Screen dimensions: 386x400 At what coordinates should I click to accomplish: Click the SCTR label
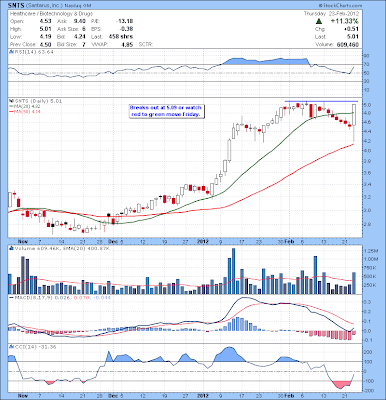pos(145,44)
